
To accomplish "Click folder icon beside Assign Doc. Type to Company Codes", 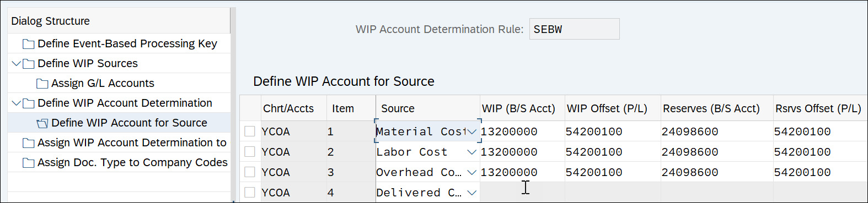I will coord(28,163).
